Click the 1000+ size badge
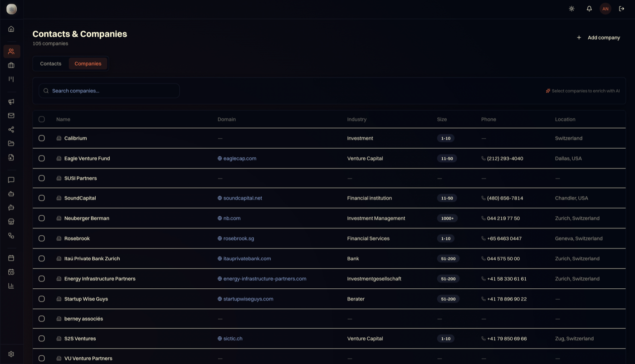This screenshot has width=635, height=364. click(447, 218)
